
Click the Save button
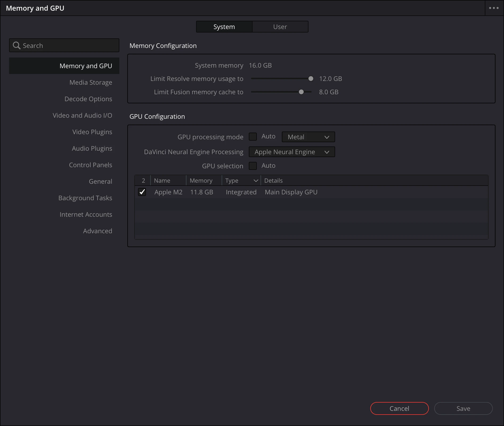tap(463, 408)
